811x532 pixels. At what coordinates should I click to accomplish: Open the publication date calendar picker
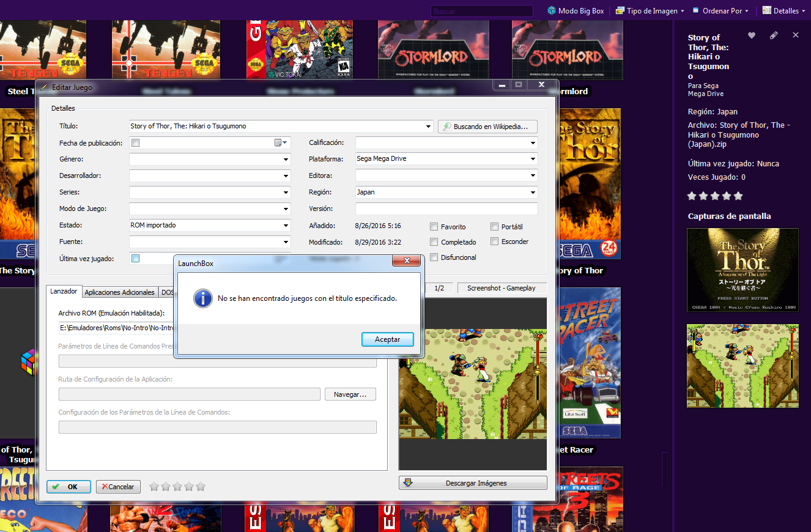click(x=281, y=143)
